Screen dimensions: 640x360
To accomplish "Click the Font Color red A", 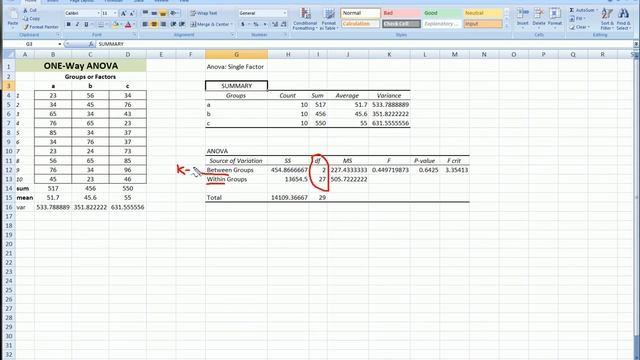I will [128, 24].
